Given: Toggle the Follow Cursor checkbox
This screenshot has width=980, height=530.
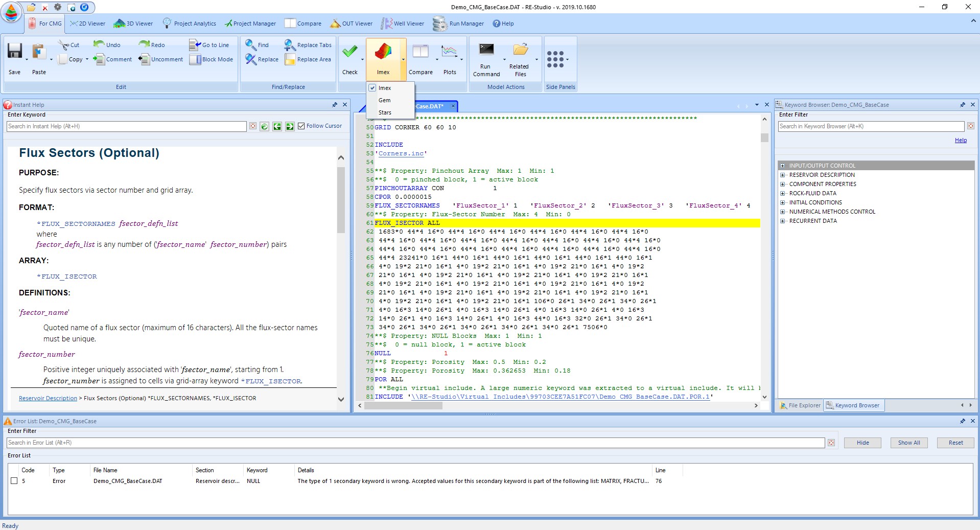Looking at the screenshot, I should point(301,126).
